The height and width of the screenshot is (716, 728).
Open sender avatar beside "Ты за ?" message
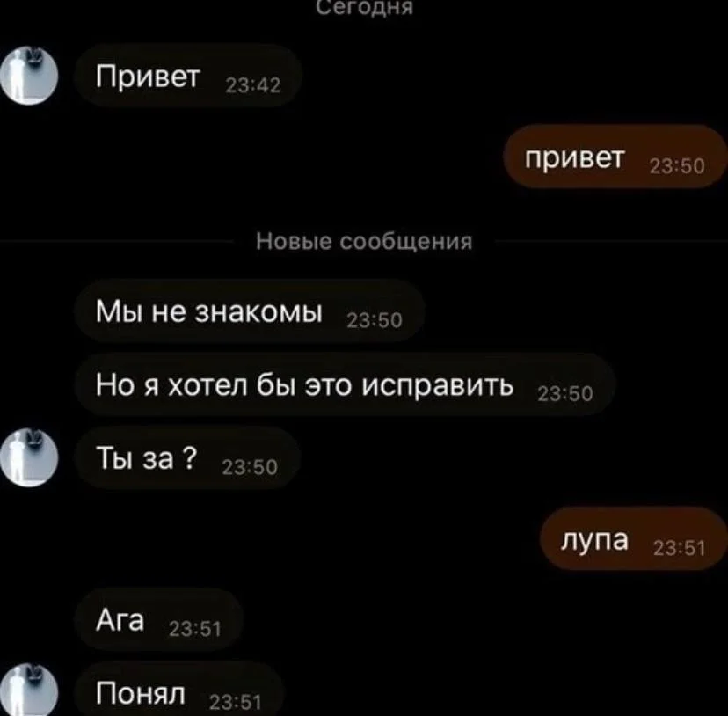coord(29,457)
